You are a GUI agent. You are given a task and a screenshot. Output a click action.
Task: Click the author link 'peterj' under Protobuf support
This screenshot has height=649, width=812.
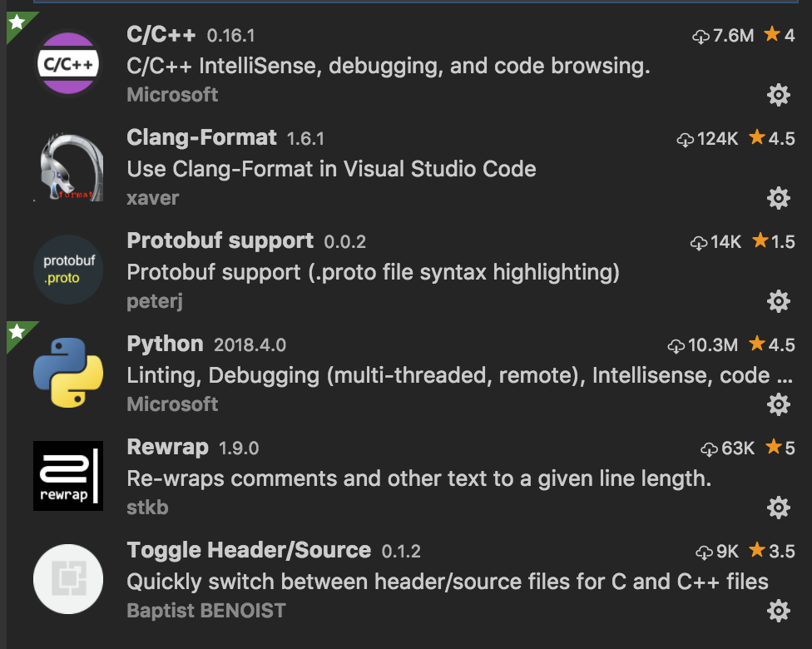(154, 300)
